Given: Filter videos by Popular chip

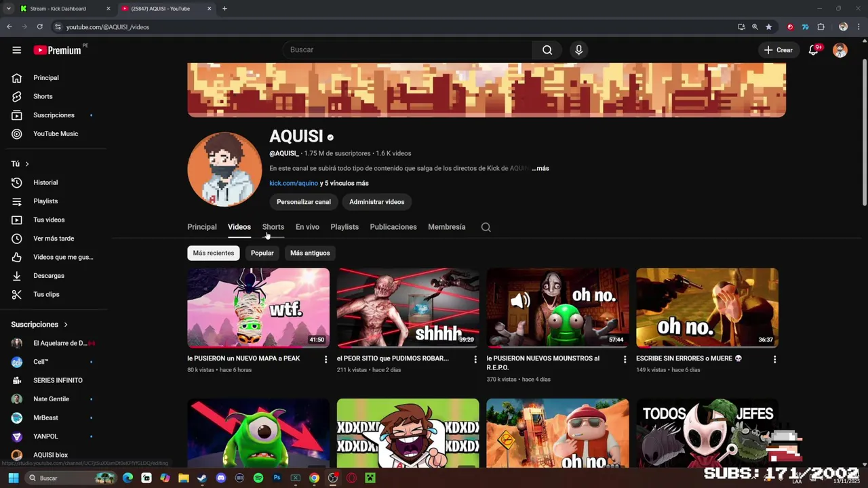Looking at the screenshot, I should pos(262,253).
